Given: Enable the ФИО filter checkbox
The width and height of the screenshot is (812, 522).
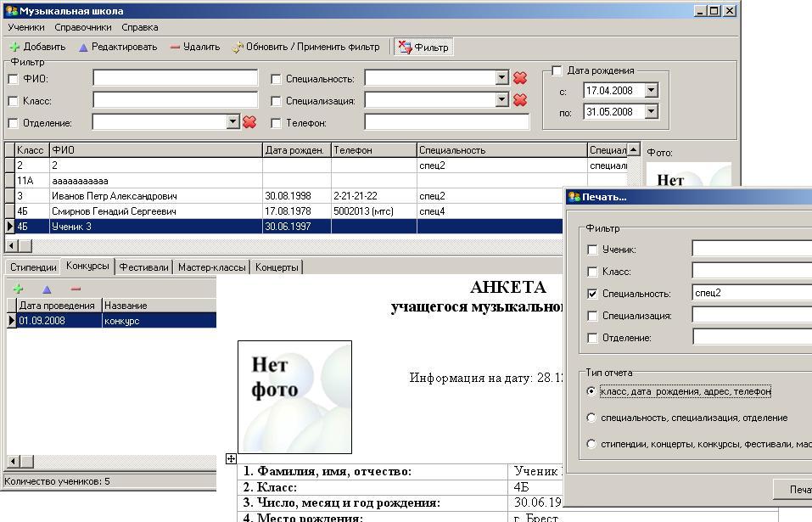Looking at the screenshot, I should [x=13, y=79].
